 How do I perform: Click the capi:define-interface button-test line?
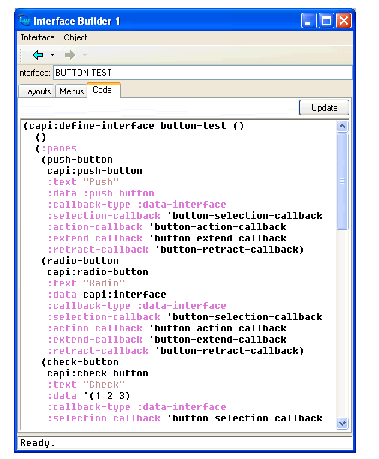tap(134, 126)
